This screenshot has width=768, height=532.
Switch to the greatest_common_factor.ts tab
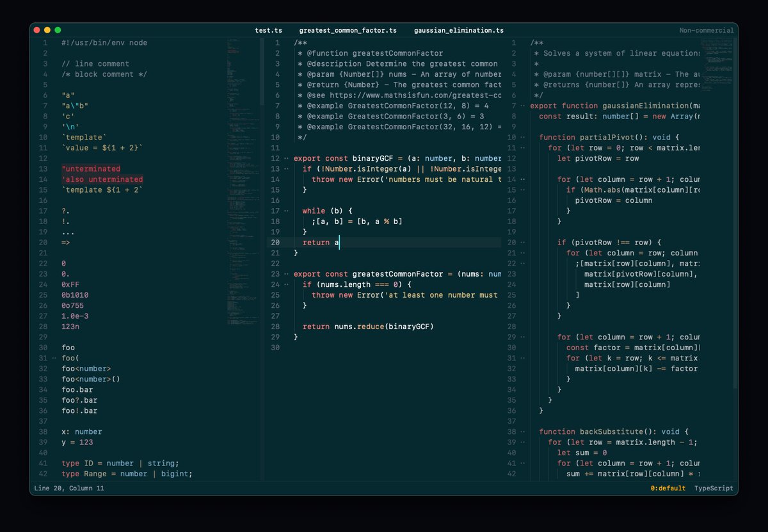pyautogui.click(x=348, y=30)
